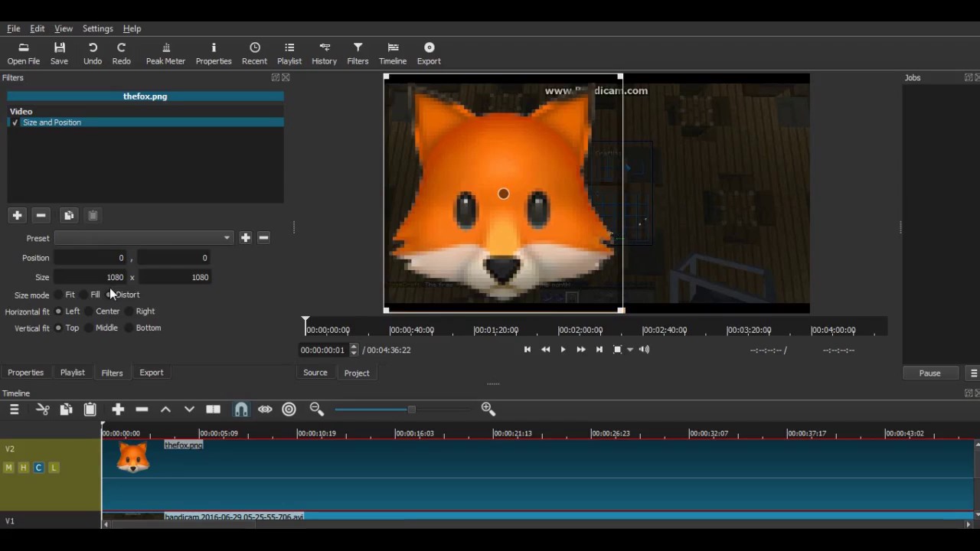
Task: Click the Open File toolbar icon
Action: point(24,54)
